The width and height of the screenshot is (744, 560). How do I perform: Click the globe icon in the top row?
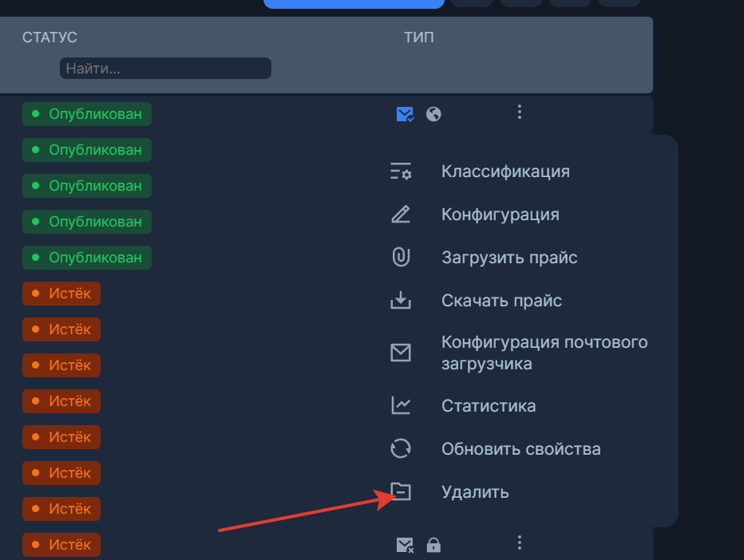(433, 114)
